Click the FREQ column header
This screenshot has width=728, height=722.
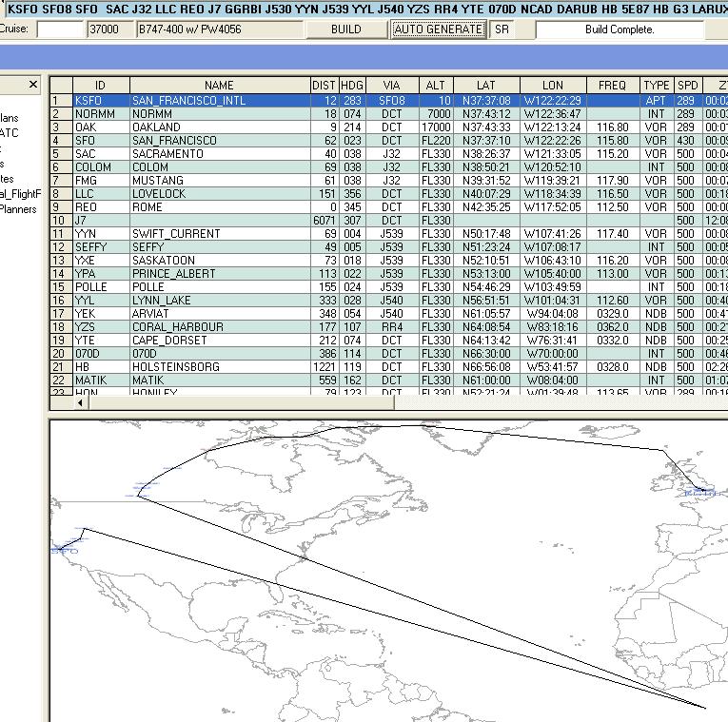tap(612, 86)
